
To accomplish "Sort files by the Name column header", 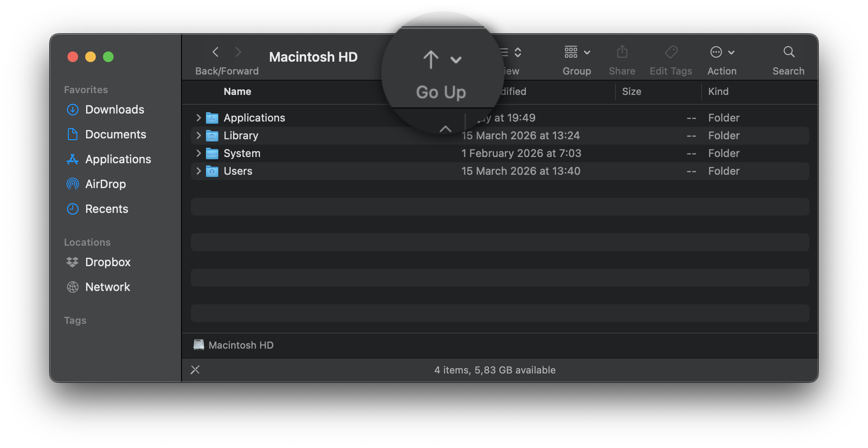I will coord(237,92).
